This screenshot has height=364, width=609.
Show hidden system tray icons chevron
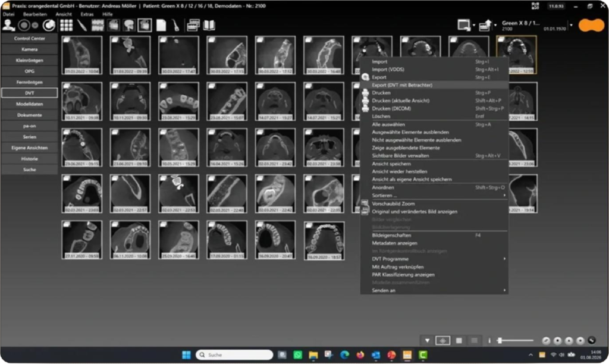click(530, 354)
